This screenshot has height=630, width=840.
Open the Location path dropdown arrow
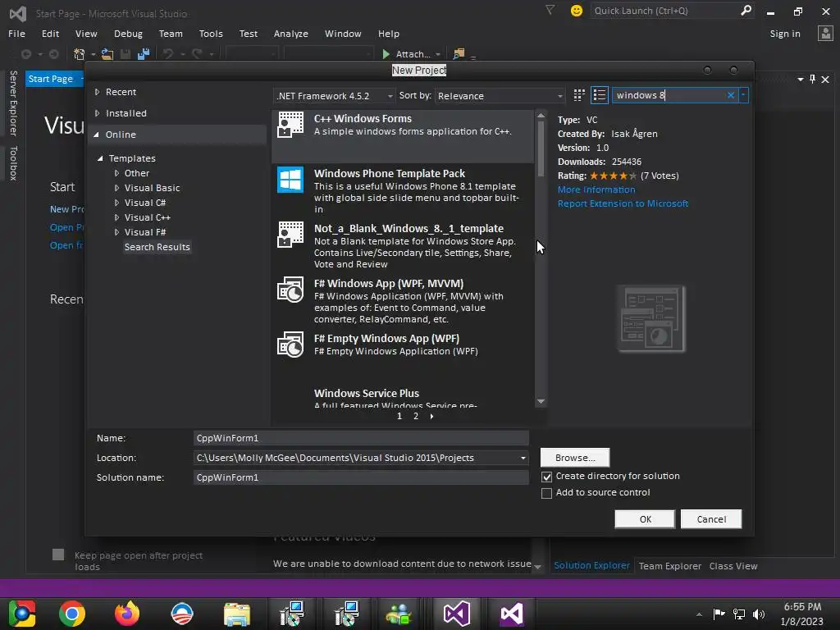(523, 458)
